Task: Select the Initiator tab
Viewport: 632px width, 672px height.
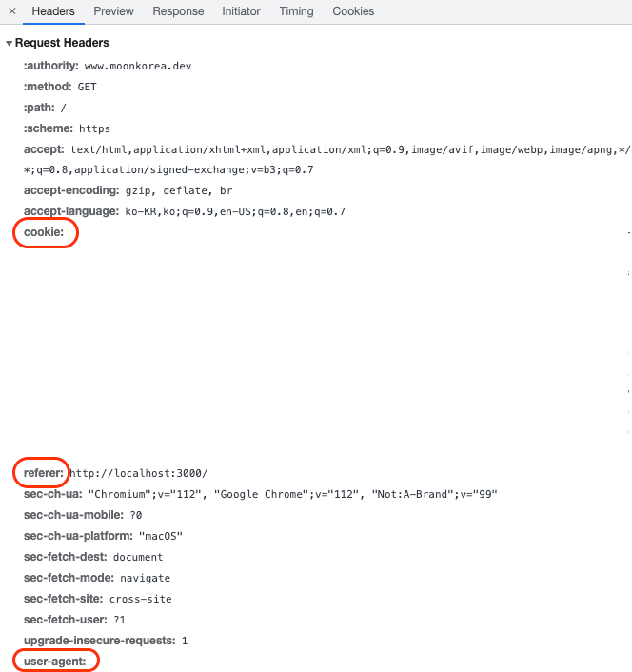Action: [x=241, y=11]
